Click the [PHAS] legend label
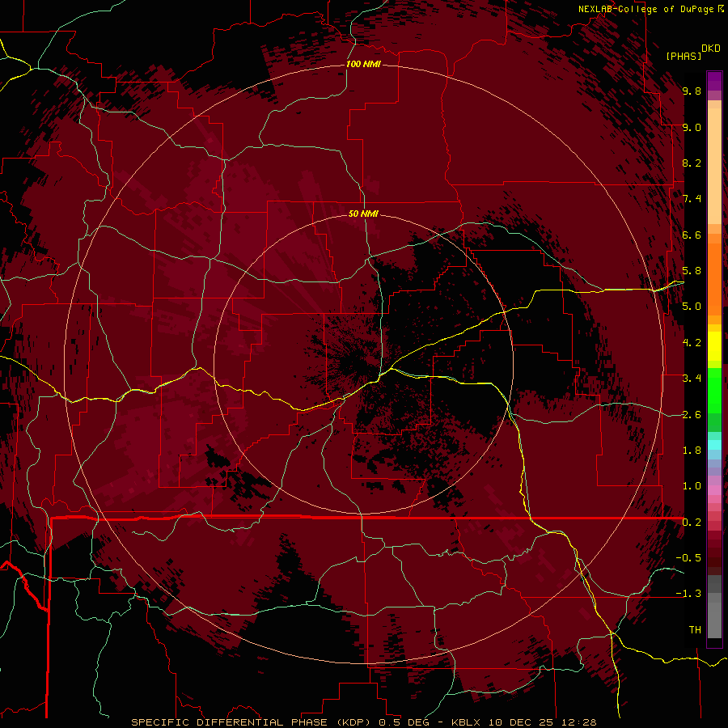 [x=684, y=57]
